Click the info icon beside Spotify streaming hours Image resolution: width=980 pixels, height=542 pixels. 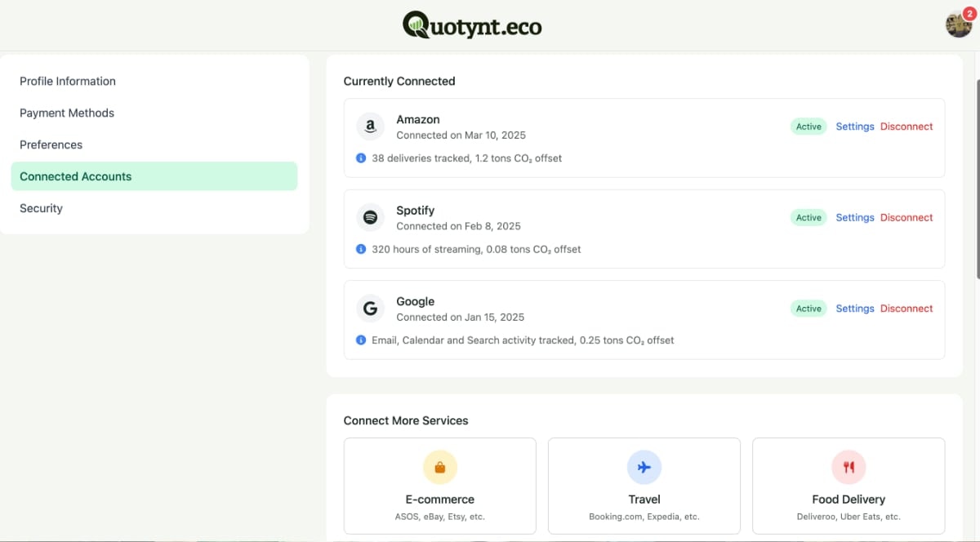(x=360, y=249)
